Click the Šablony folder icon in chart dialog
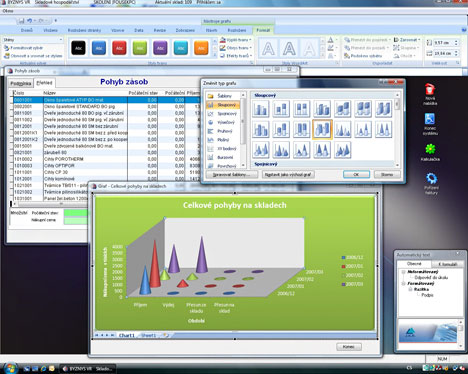Screen dimensions: 468x374 click(210, 96)
